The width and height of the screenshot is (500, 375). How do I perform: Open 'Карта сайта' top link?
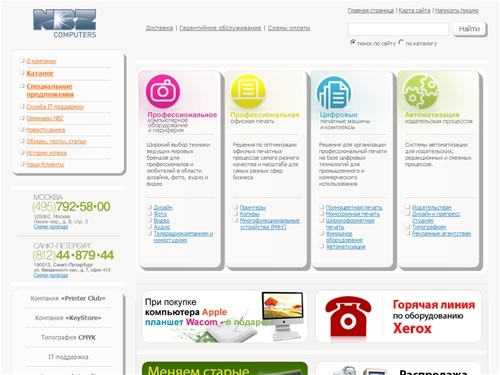[x=414, y=11]
